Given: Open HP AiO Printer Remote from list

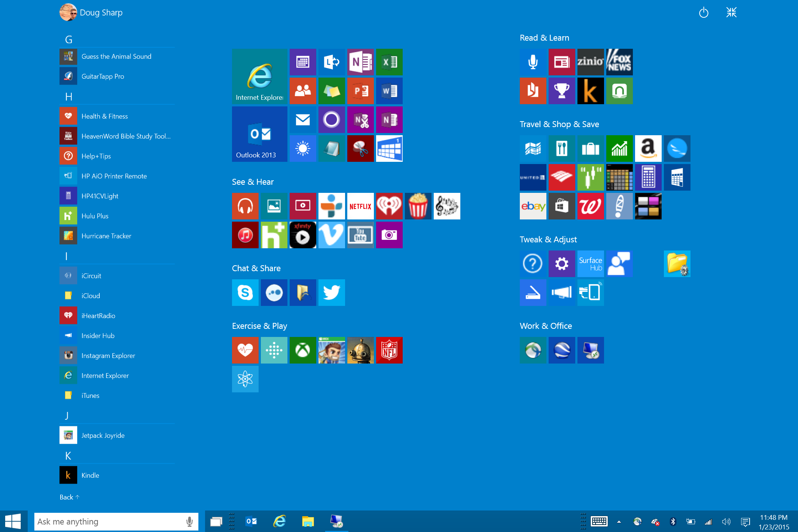Looking at the screenshot, I should pos(117,176).
